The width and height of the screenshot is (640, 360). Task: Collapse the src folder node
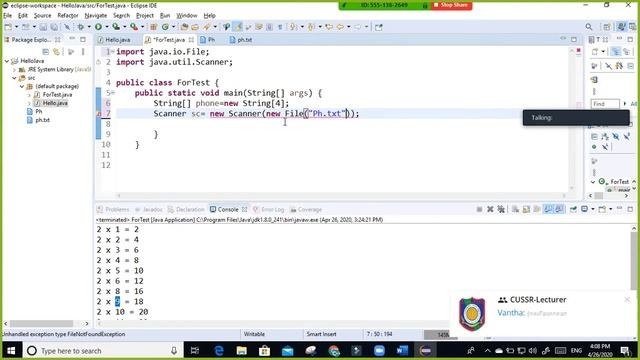[14, 78]
